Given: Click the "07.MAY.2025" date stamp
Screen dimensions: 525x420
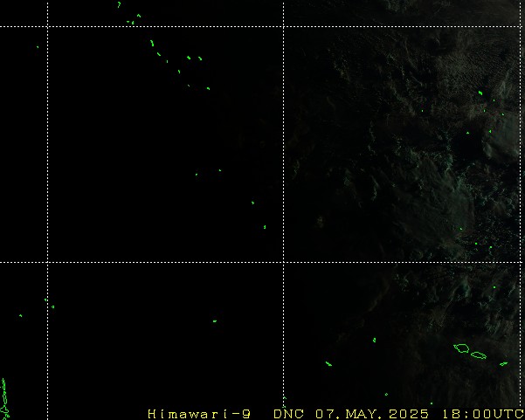Looking at the screenshot, I should pos(372,414).
